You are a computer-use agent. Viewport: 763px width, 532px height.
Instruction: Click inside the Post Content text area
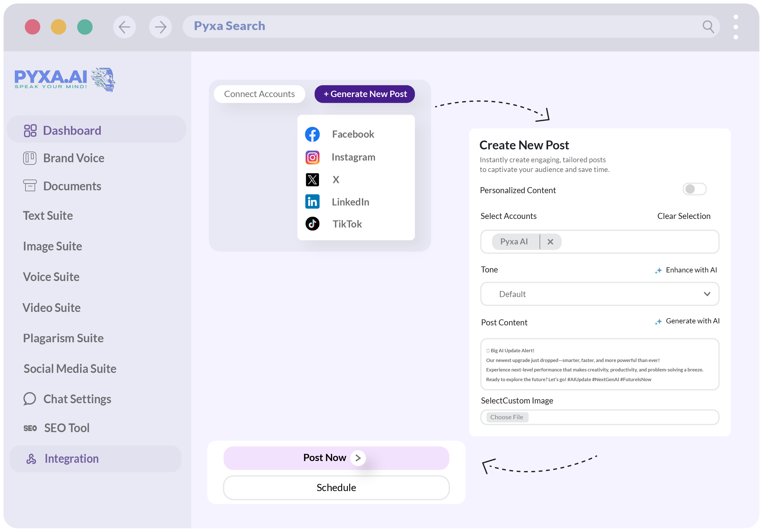coord(600,364)
